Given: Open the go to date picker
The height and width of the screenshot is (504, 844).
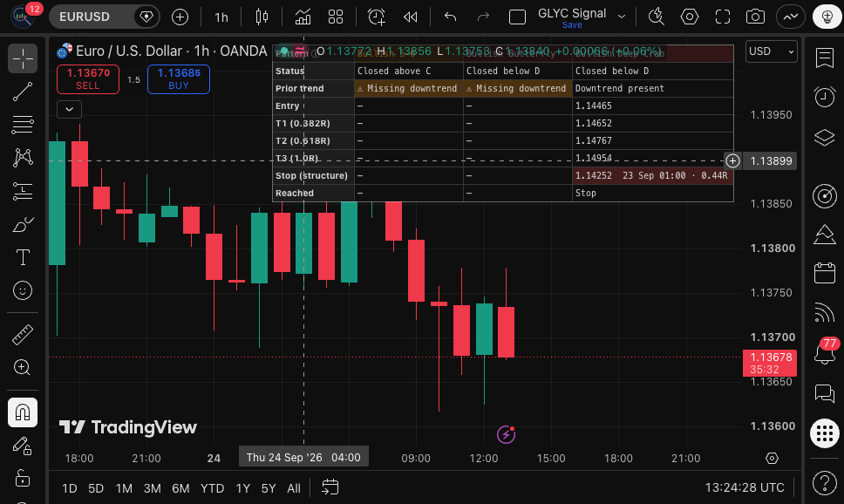Looking at the screenshot, I should point(330,487).
